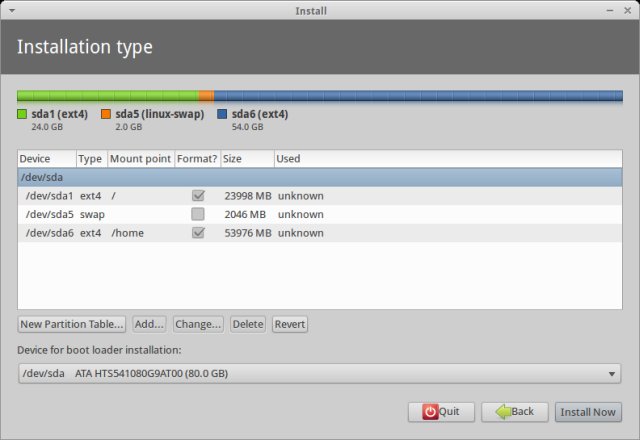Toggle Format checkbox for /dev/sda5 swap
The image size is (640, 440).
[198, 214]
